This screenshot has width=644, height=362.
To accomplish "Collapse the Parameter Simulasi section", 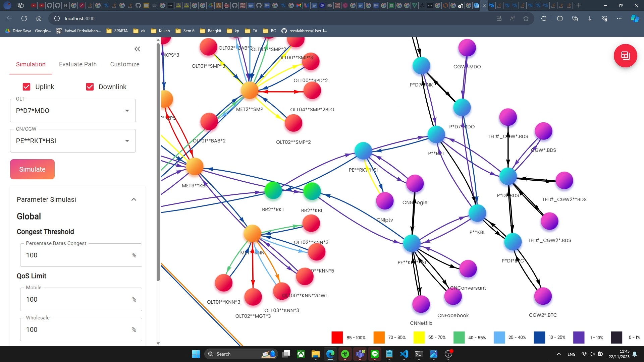I will [133, 199].
